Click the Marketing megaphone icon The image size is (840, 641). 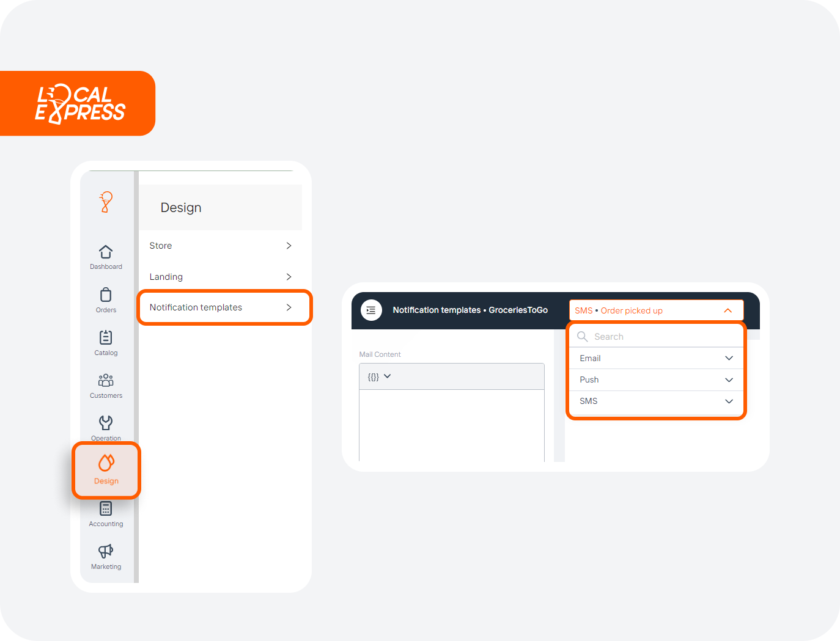106,555
